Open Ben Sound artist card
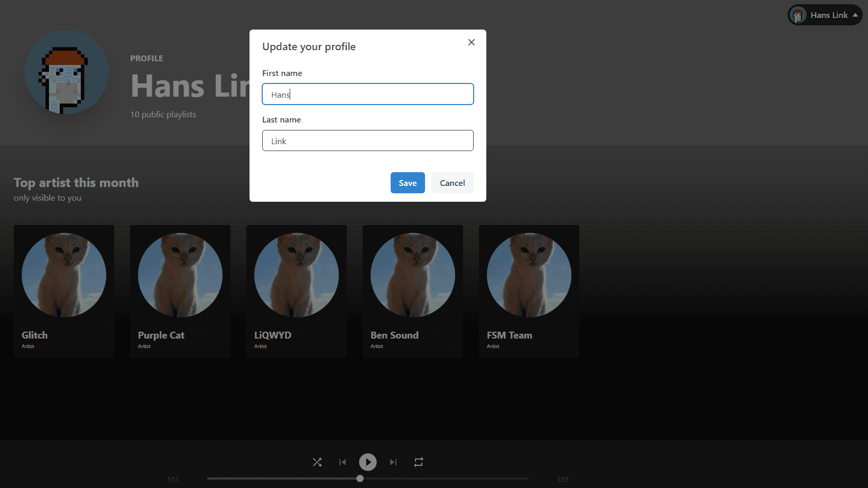Image resolution: width=868 pixels, height=488 pixels. (413, 291)
